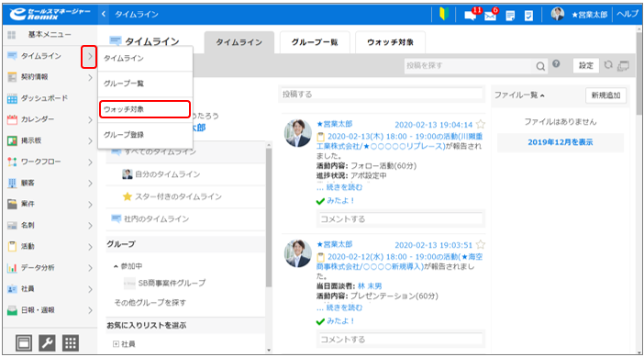
Task: Open the beginner mark icon in header
Action: tap(444, 14)
